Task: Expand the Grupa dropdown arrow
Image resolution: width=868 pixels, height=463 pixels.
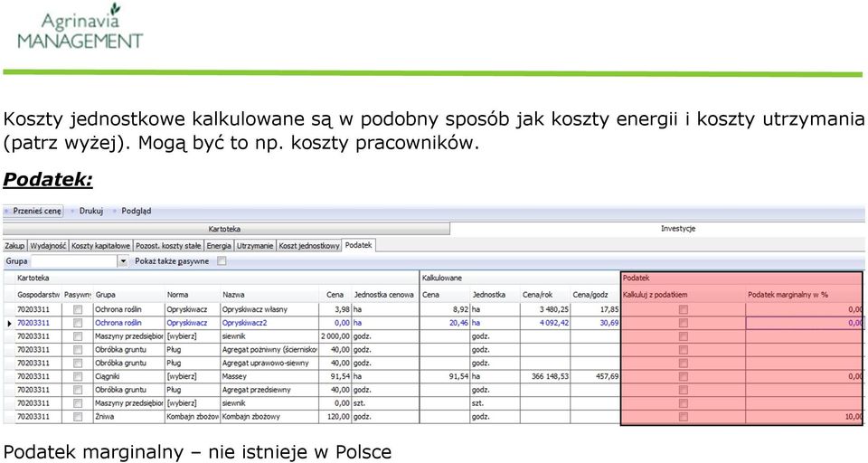Action: coord(123,261)
